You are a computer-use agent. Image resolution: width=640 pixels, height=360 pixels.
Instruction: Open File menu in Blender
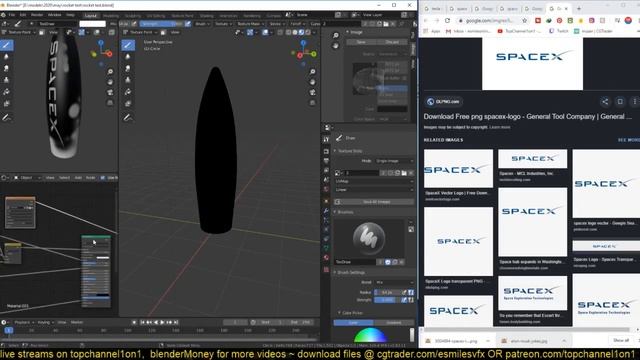[12, 15]
